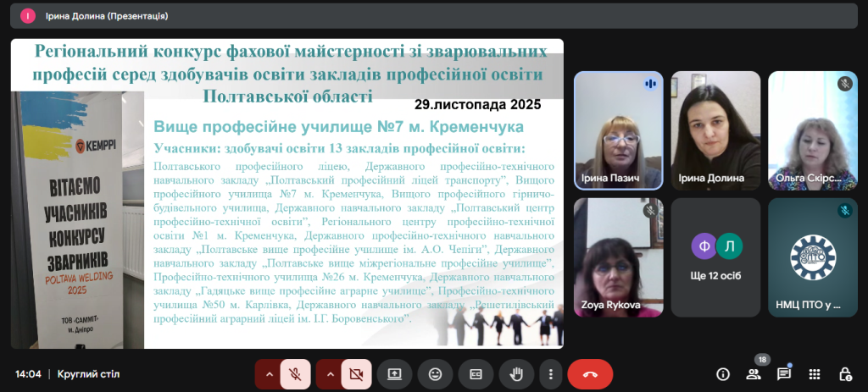
Task: Select Zoya Rykova video tile
Action: [x=618, y=257]
